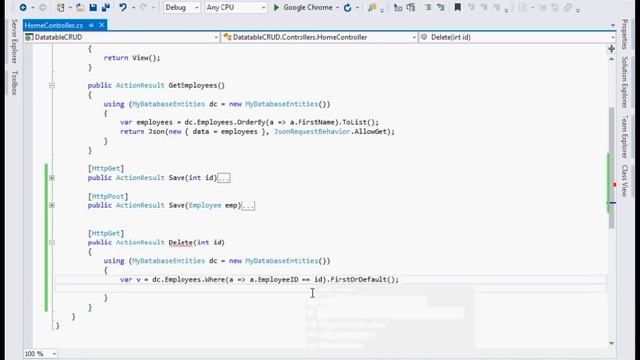Screen dimensions: 640x360
Task: Open the Properties side tab
Action: (624, 34)
